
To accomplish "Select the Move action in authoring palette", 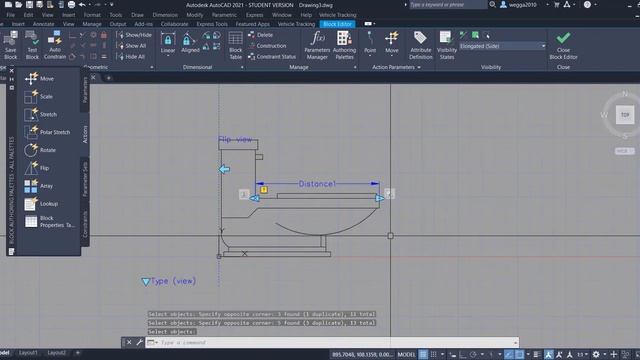I will pos(39,78).
